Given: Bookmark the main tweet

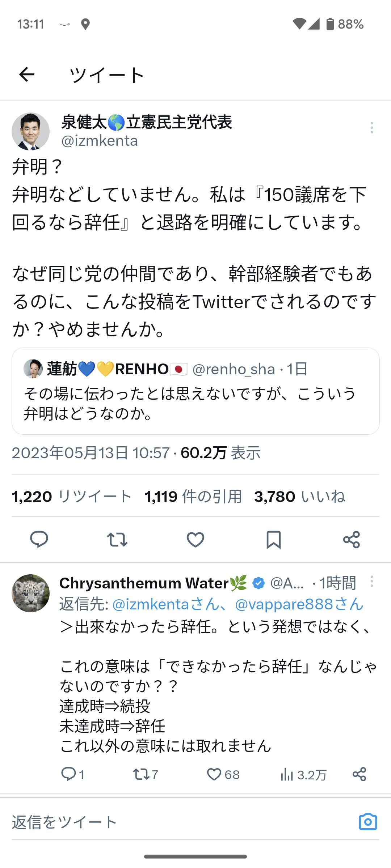Looking at the screenshot, I should pos(273,539).
